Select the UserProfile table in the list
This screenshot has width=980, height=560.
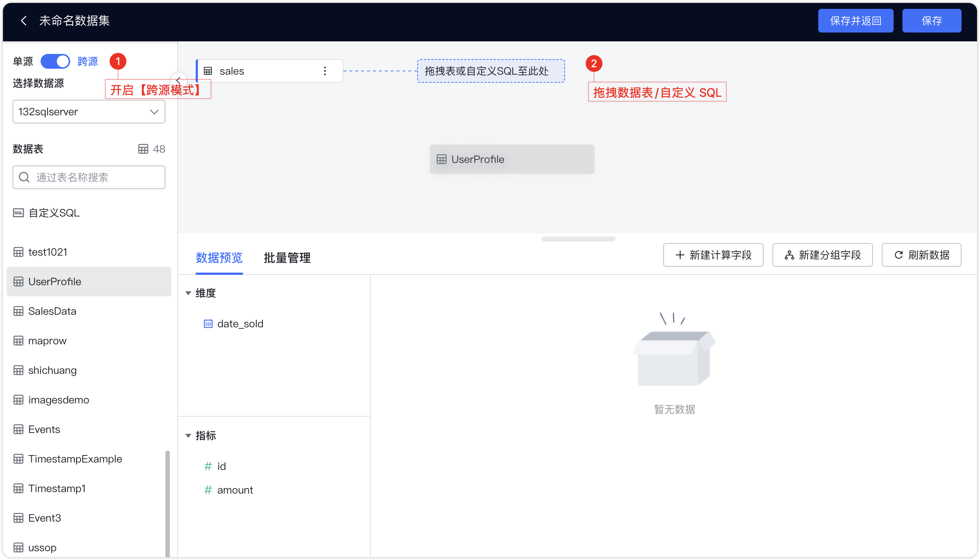coord(89,281)
